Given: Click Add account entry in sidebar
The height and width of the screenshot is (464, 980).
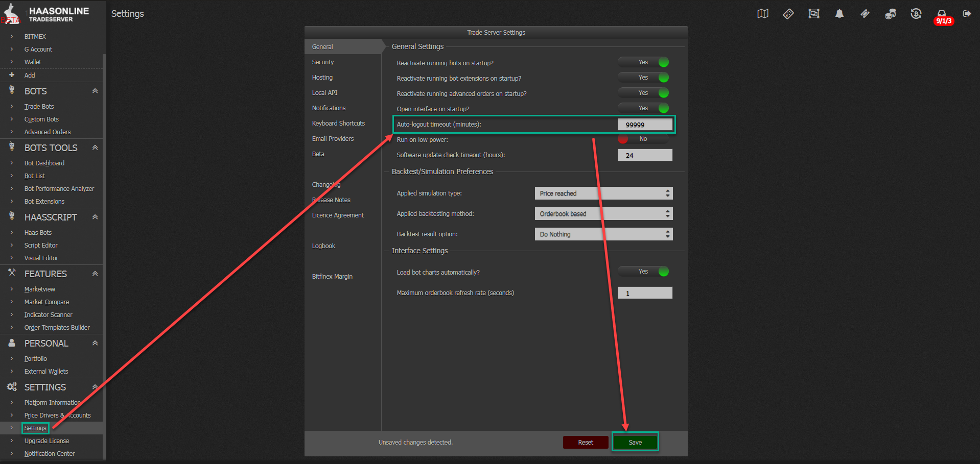Looking at the screenshot, I should coord(30,75).
